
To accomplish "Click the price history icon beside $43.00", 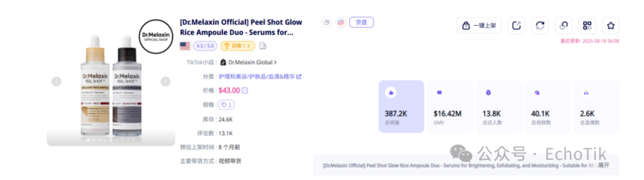I will pyautogui.click(x=245, y=91).
